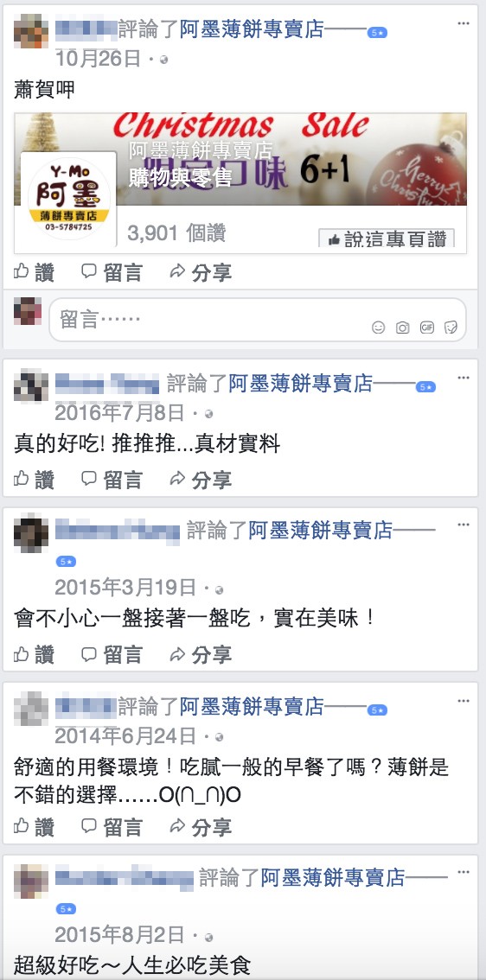
Task: Open options menu for 2014年6月24日 review
Action: pos(464,701)
